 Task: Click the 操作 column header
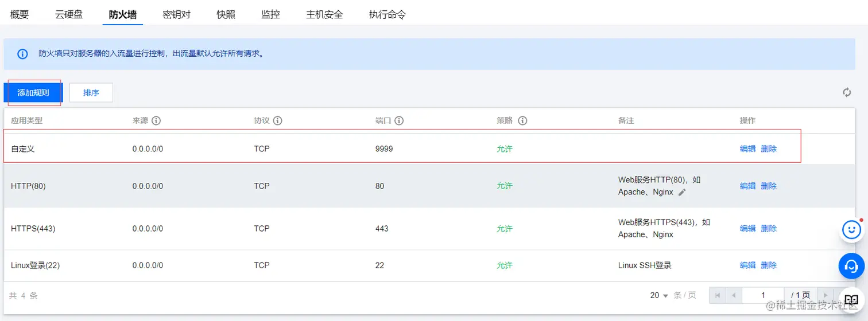click(x=747, y=121)
